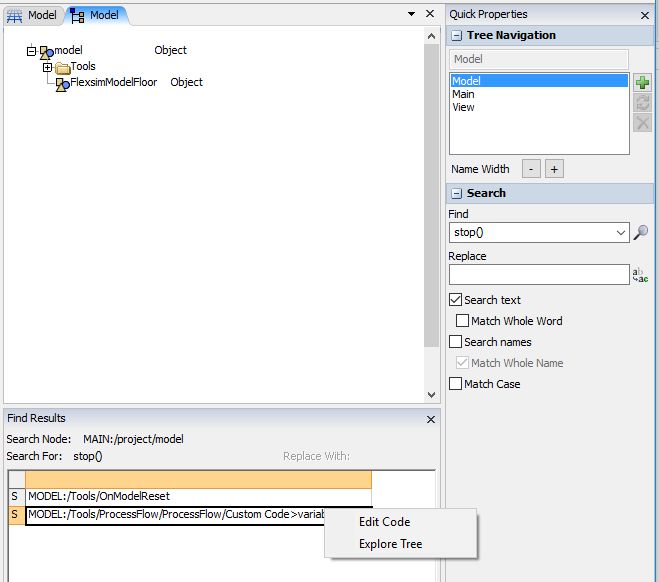
Task: Enable the Match Case checkbox
Action: coord(456,384)
